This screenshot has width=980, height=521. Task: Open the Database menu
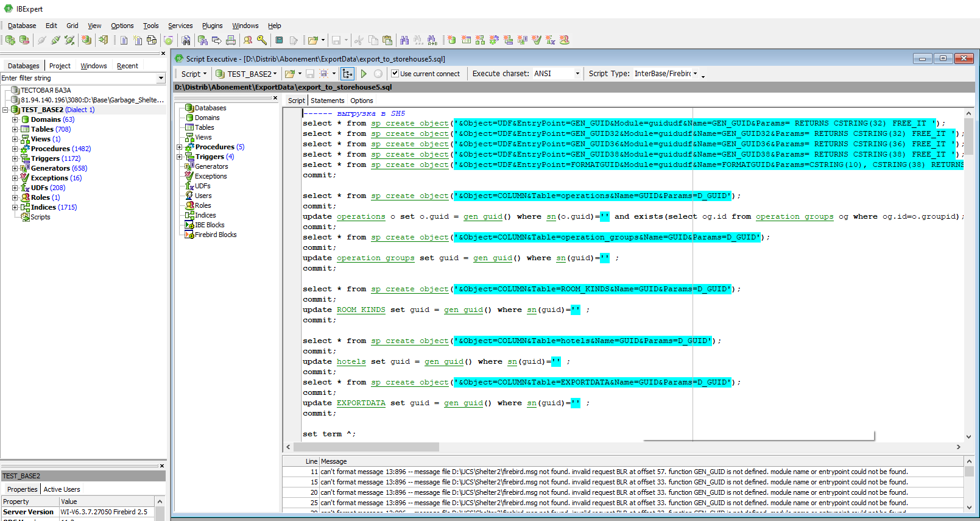[x=22, y=26]
